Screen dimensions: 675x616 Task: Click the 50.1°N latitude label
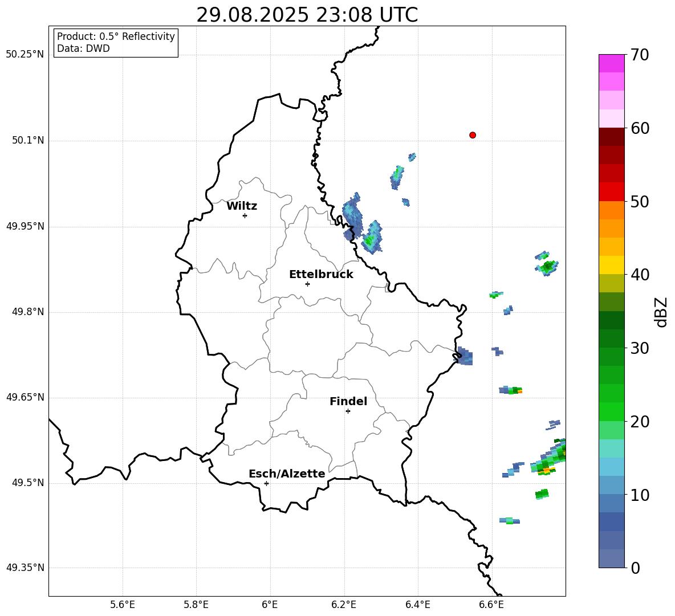pyautogui.click(x=28, y=141)
